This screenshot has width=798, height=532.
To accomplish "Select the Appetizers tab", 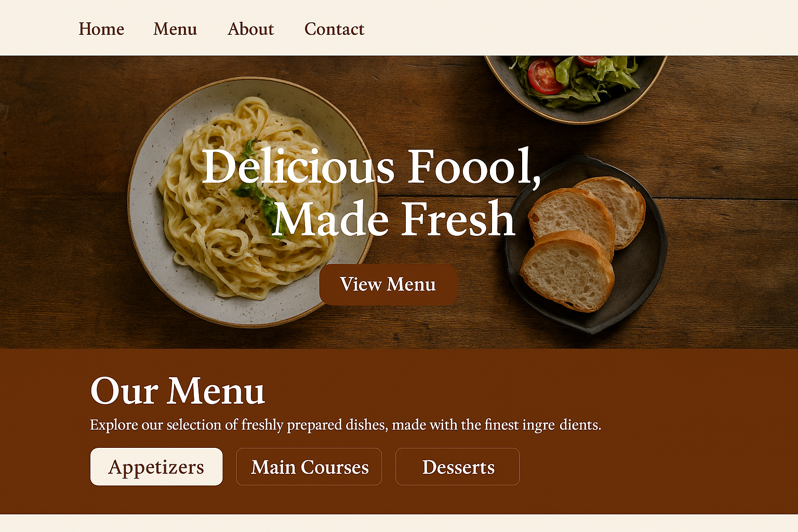I will tap(156, 467).
